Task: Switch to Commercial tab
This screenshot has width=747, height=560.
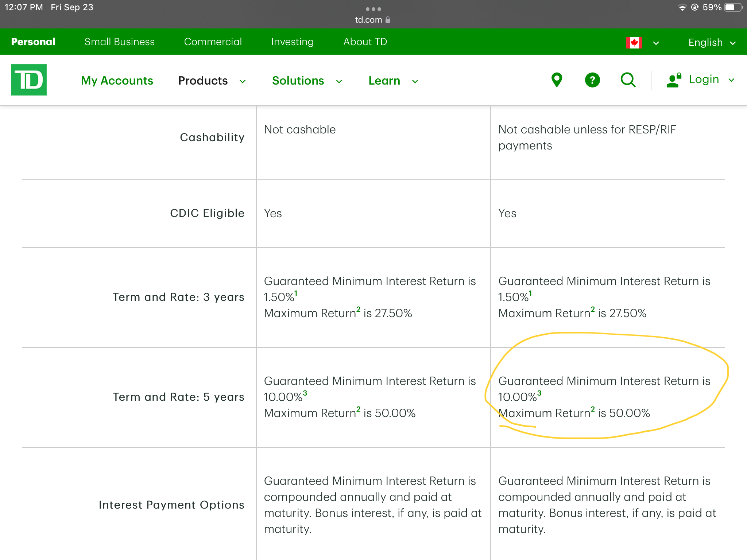Action: pyautogui.click(x=213, y=42)
